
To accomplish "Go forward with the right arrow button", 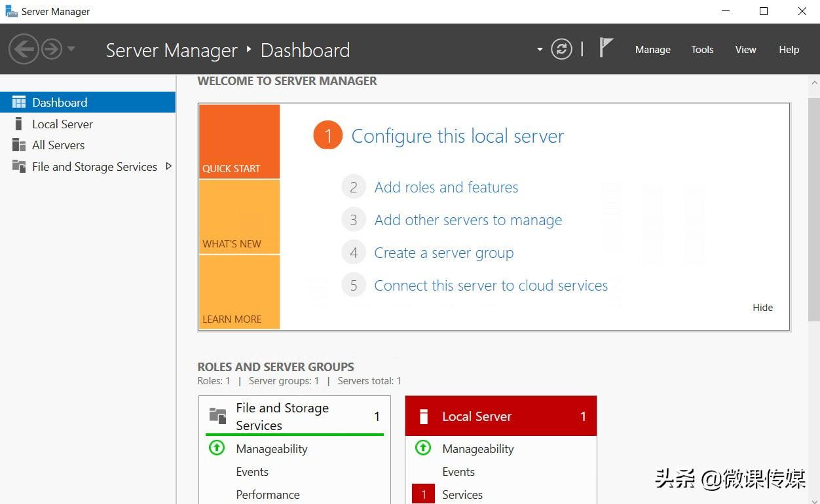I will (x=52, y=49).
